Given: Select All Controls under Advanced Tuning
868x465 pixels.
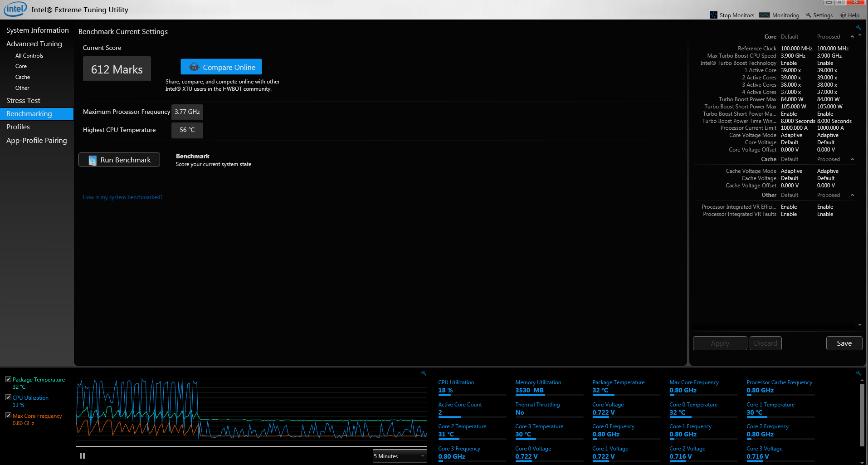Looking at the screenshot, I should [x=29, y=56].
